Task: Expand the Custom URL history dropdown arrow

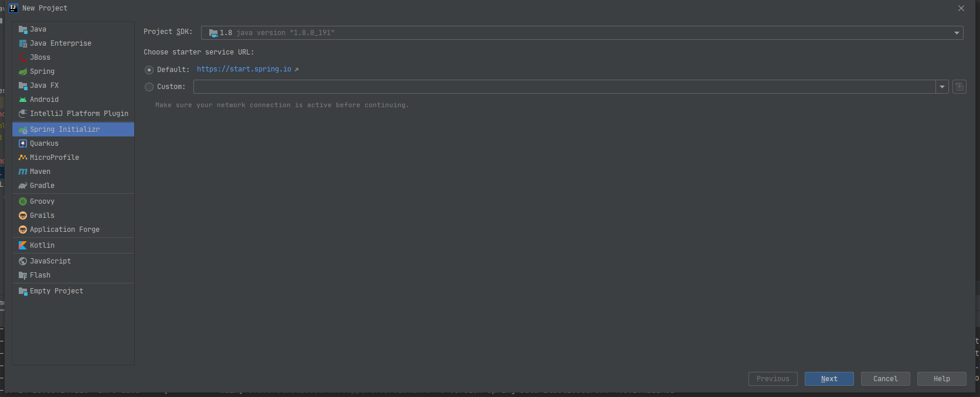Action: (x=942, y=87)
